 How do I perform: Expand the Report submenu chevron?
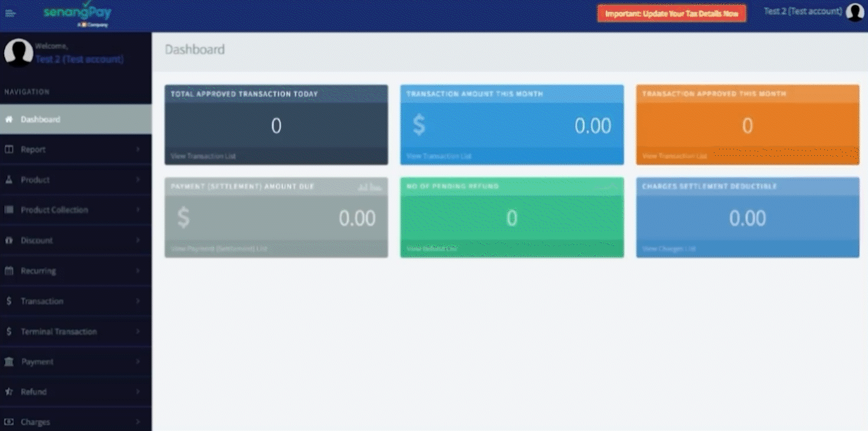pyautogui.click(x=138, y=149)
